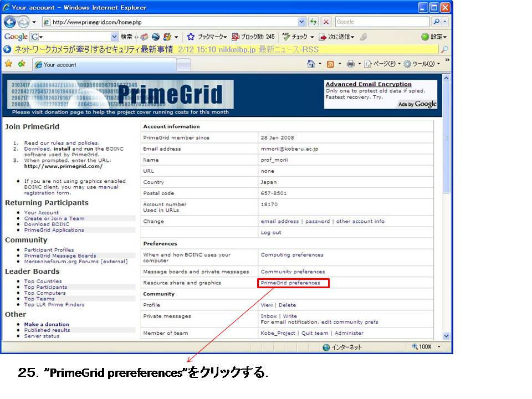Click the highlighter pencil icon on Google toolbar

(364, 37)
